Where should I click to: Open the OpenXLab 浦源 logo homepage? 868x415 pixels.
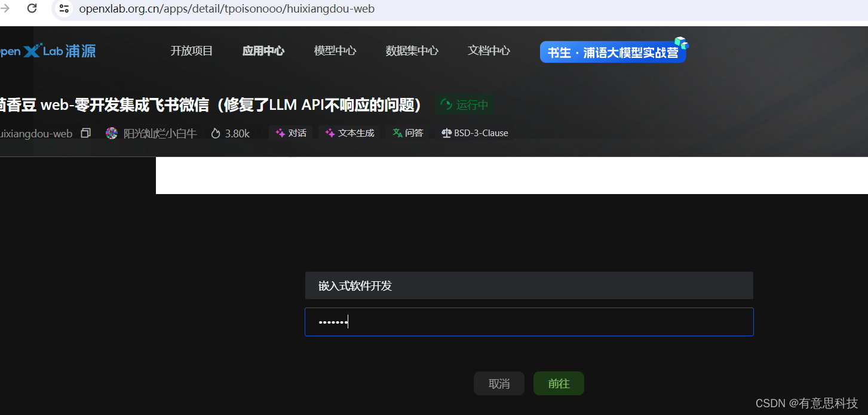click(x=47, y=51)
